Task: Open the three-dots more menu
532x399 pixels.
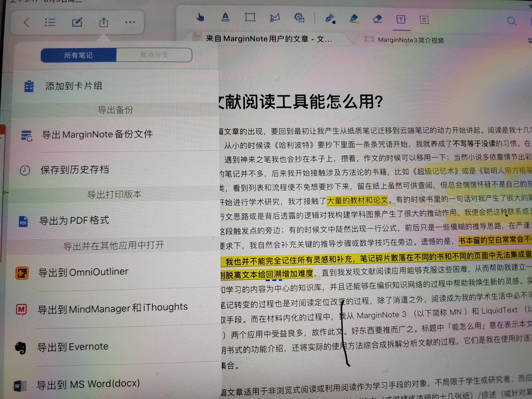Action: pyautogui.click(x=130, y=22)
